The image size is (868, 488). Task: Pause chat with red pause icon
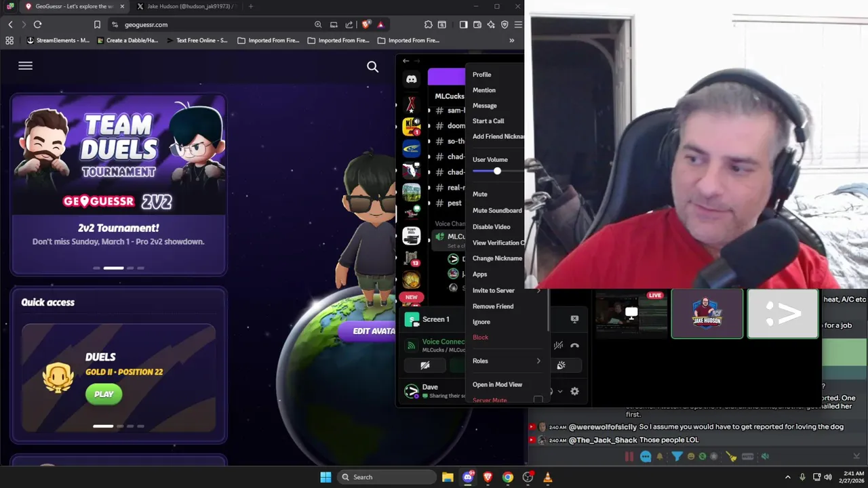pyautogui.click(x=629, y=457)
